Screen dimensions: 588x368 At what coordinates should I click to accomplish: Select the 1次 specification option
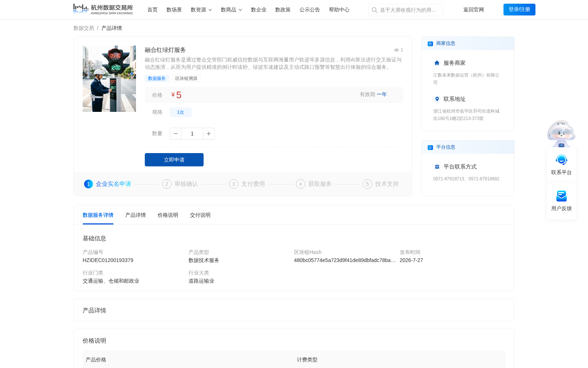point(180,112)
